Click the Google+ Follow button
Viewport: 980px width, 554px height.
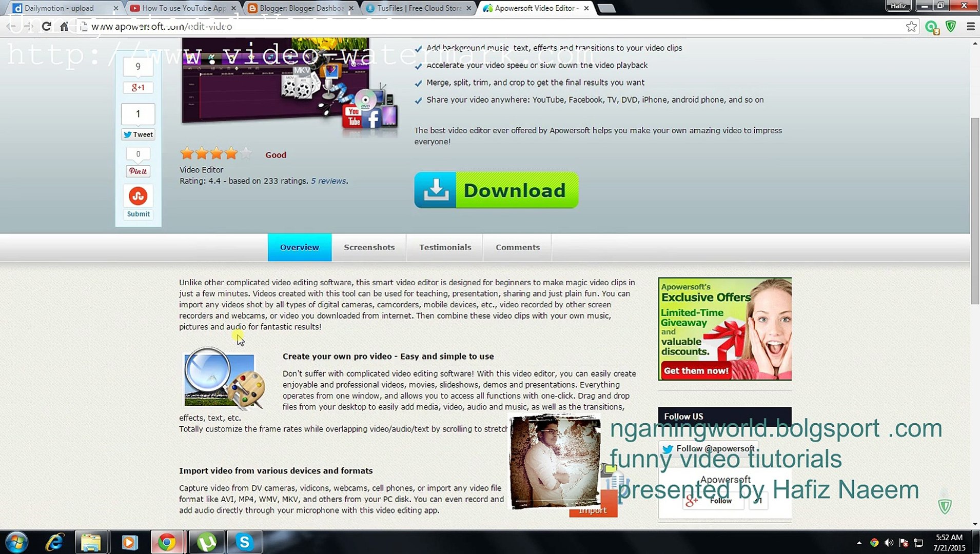[714, 501]
